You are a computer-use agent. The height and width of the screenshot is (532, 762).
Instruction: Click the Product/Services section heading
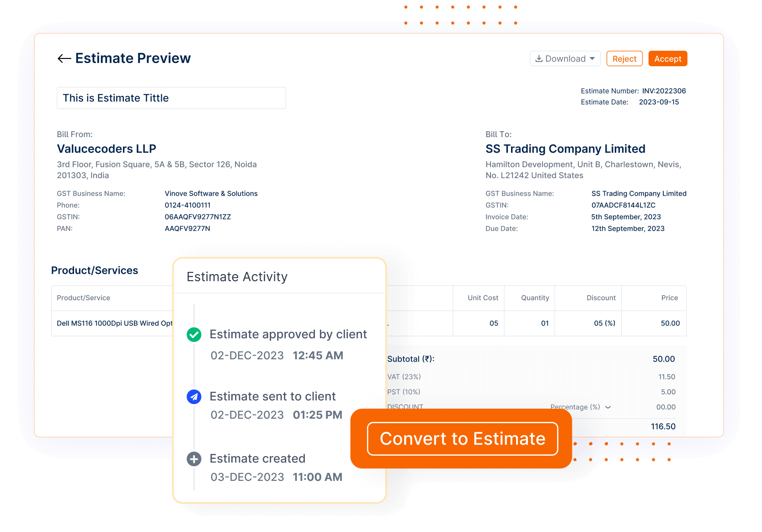(x=95, y=271)
